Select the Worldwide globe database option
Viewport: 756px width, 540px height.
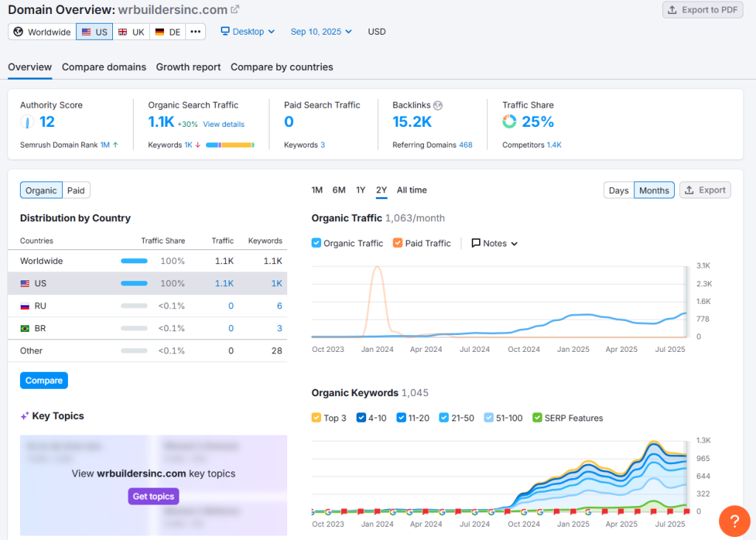point(42,32)
